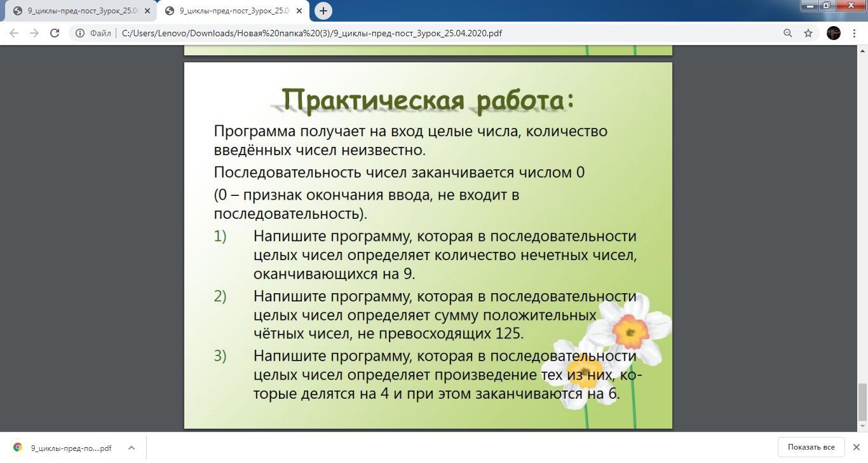This screenshot has height=463, width=868.
Task: Click the scrollbar down arrow
Action: [x=862, y=427]
